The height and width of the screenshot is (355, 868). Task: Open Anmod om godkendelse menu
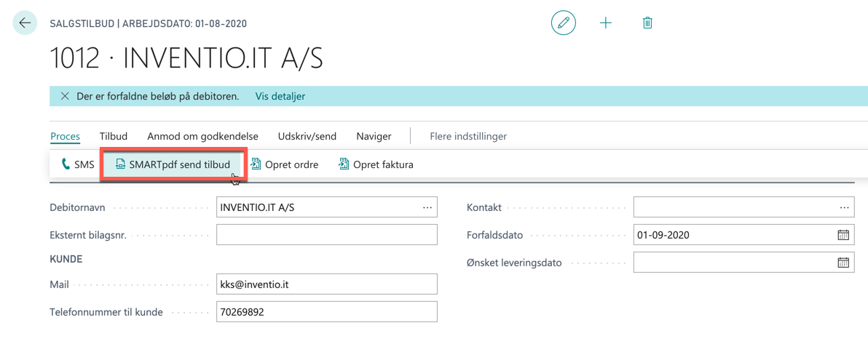click(203, 136)
